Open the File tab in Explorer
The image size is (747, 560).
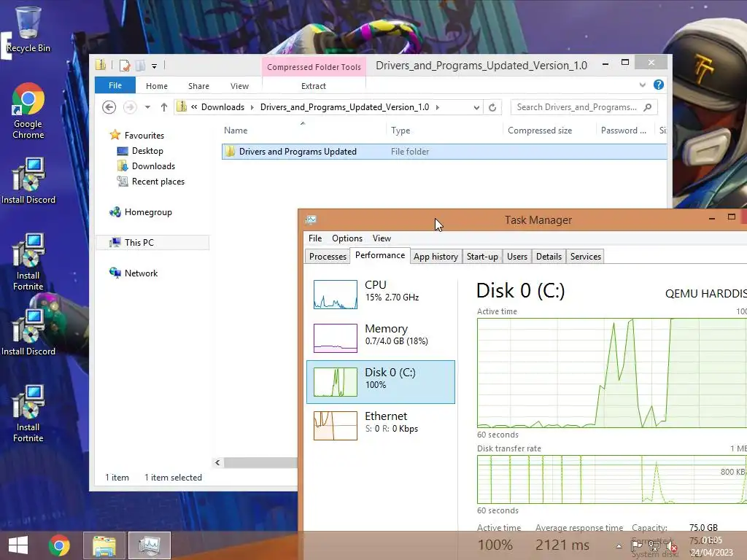(115, 85)
